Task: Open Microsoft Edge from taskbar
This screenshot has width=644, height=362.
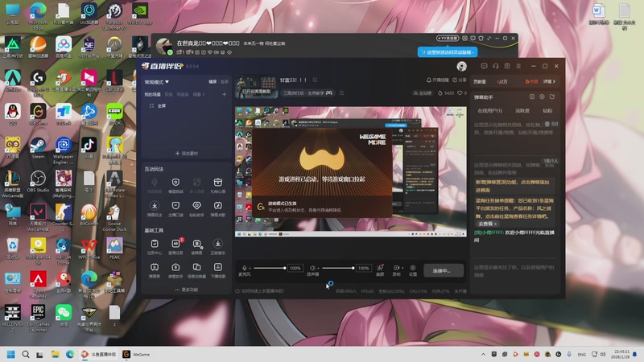Action: [x=70, y=354]
